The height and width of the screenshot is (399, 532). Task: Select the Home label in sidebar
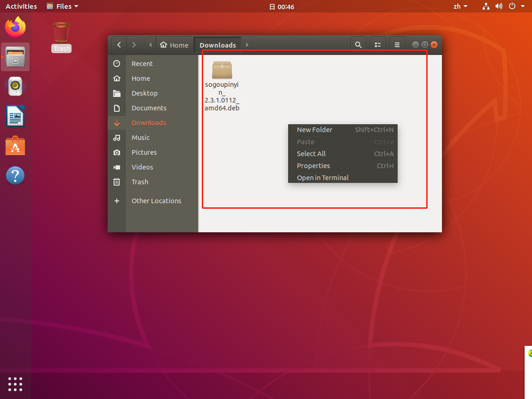tap(141, 79)
